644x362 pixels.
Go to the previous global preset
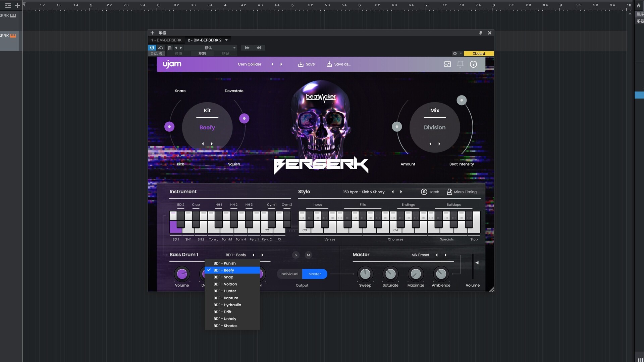coord(272,64)
